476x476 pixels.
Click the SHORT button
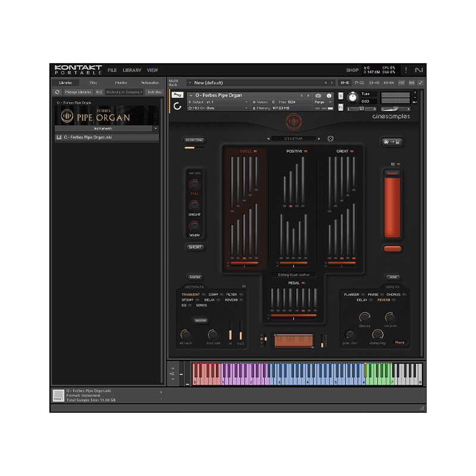195,247
